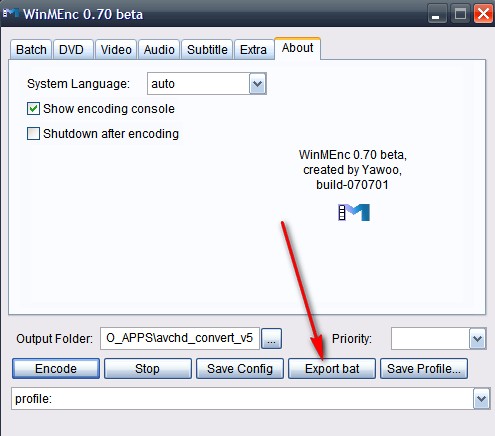Click Save Config button
The height and width of the screenshot is (436, 495).
pyautogui.click(x=240, y=369)
